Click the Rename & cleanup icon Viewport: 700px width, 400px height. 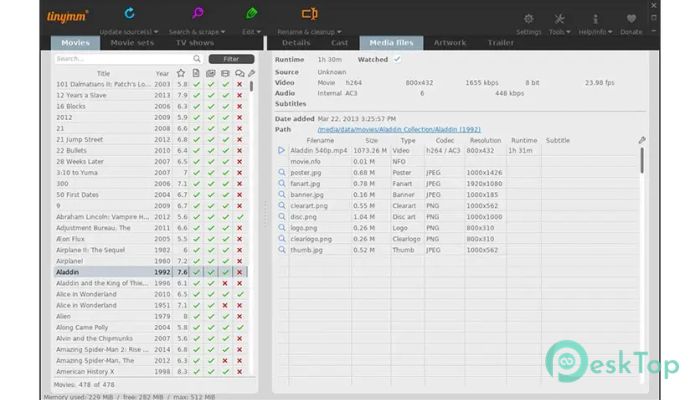tap(309, 14)
